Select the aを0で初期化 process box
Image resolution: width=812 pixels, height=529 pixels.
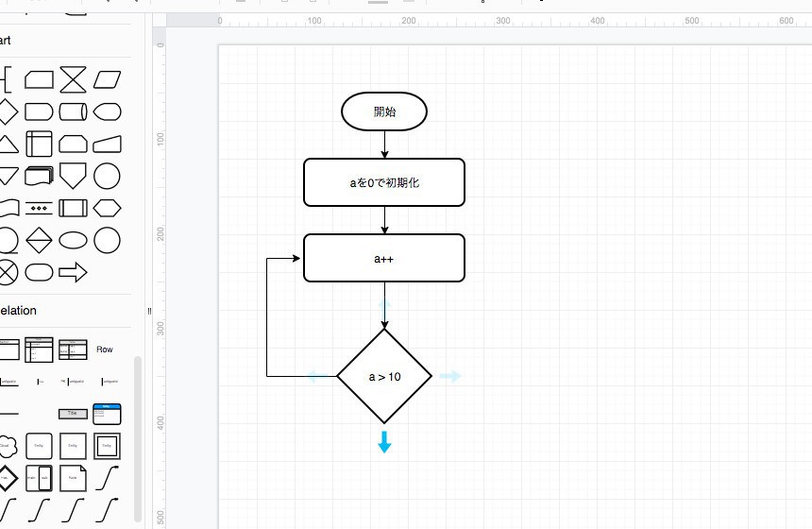point(384,182)
